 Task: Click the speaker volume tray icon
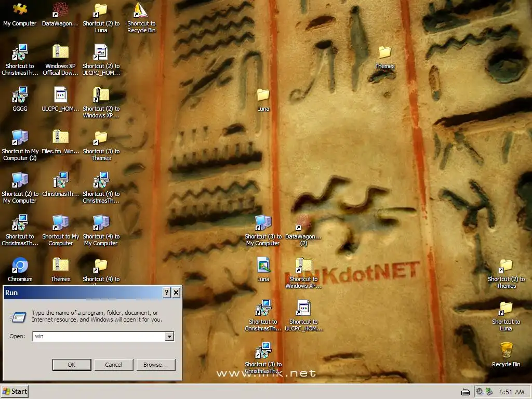click(x=479, y=392)
